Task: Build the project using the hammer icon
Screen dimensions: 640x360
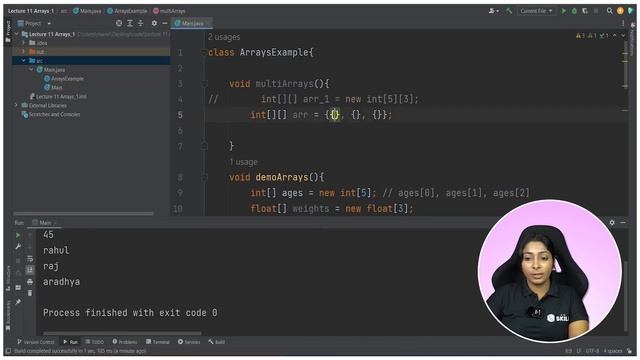Action: click(x=509, y=11)
